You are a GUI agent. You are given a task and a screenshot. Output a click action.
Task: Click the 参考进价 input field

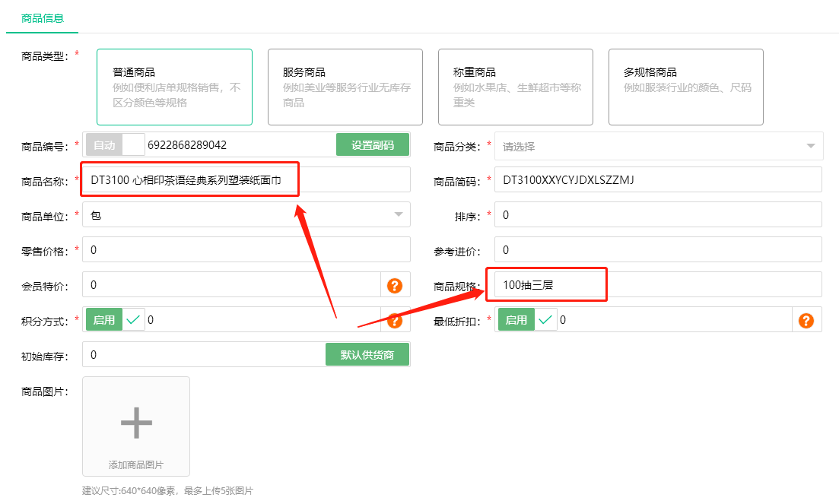point(658,250)
